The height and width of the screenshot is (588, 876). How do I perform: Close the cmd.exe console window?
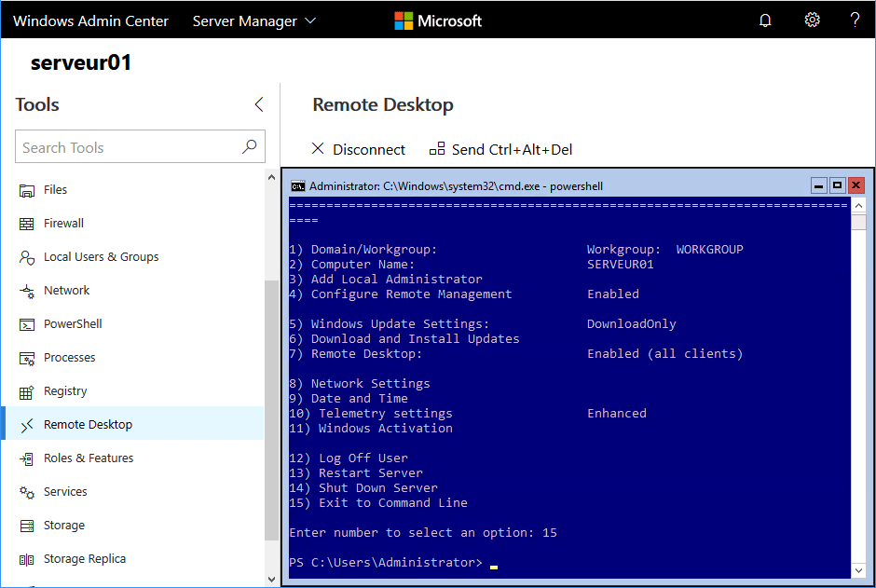(x=855, y=185)
